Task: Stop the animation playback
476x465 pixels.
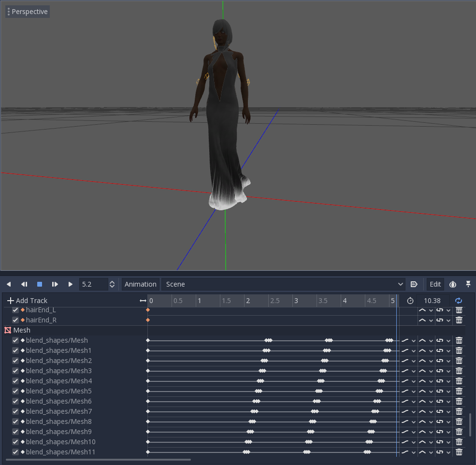Action: tap(40, 284)
